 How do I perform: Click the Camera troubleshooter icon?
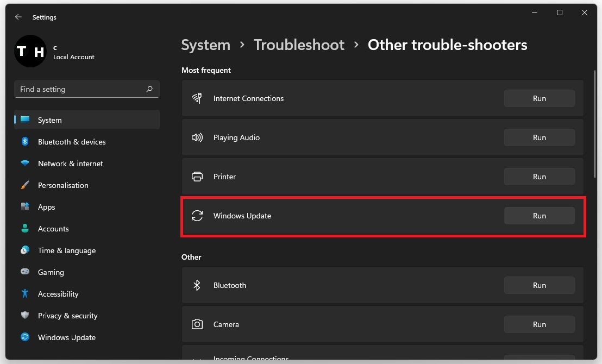[x=197, y=324]
